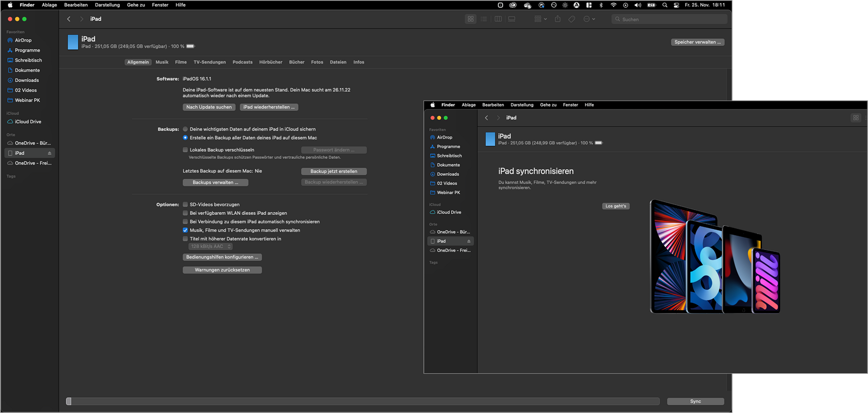
Task: Open Schreibtisch in the main window sidebar
Action: point(29,60)
